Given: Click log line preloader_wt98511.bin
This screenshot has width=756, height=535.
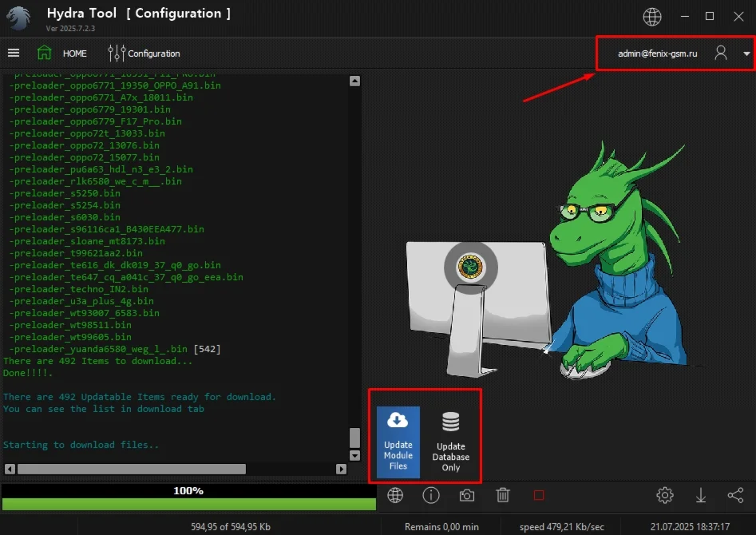Looking at the screenshot, I should point(70,325).
